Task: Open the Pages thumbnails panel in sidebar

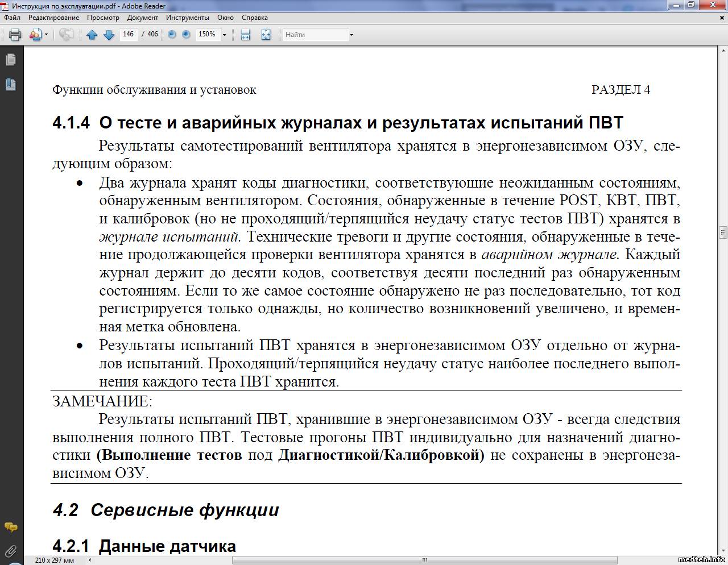Action: pos(10,60)
